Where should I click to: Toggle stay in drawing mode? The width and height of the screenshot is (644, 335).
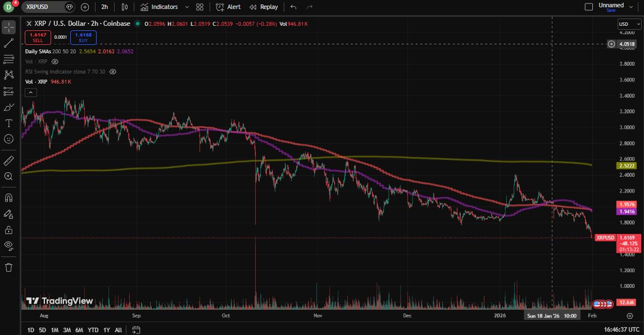click(8, 214)
